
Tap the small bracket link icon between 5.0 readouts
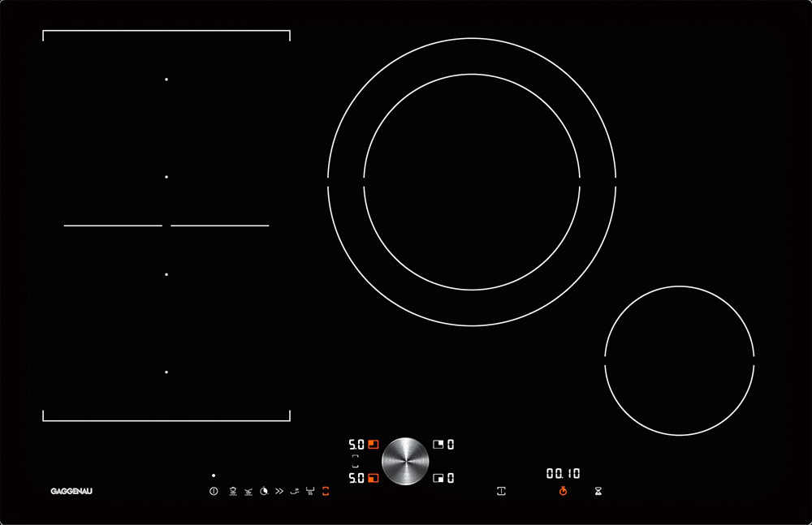point(355,461)
